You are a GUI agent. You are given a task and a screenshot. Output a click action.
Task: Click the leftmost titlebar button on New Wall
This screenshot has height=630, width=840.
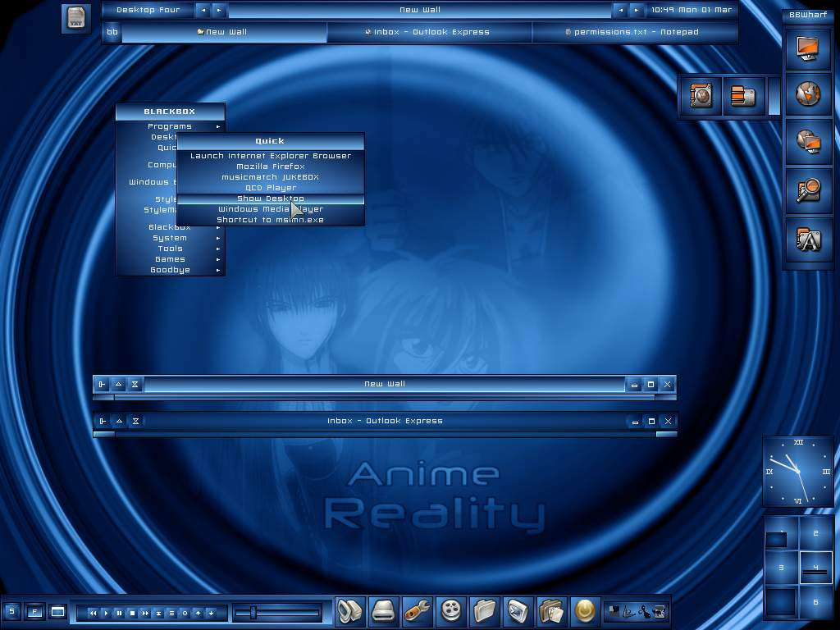pyautogui.click(x=103, y=384)
